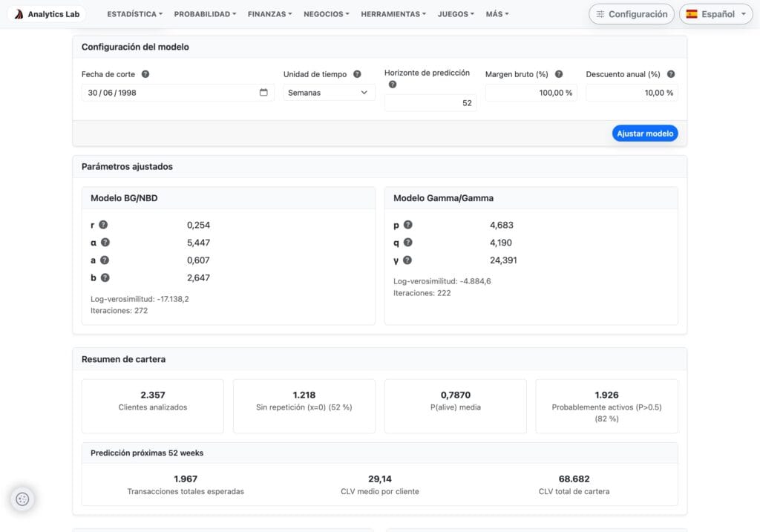
Task: Click the Modelo Gamma/Gamma heading
Action: [x=444, y=198]
